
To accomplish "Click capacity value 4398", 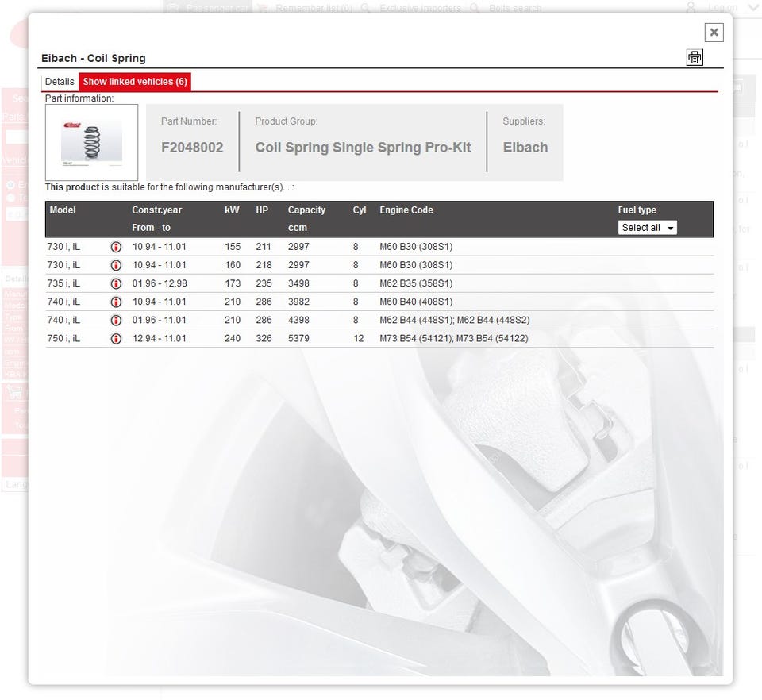I will point(298,320).
